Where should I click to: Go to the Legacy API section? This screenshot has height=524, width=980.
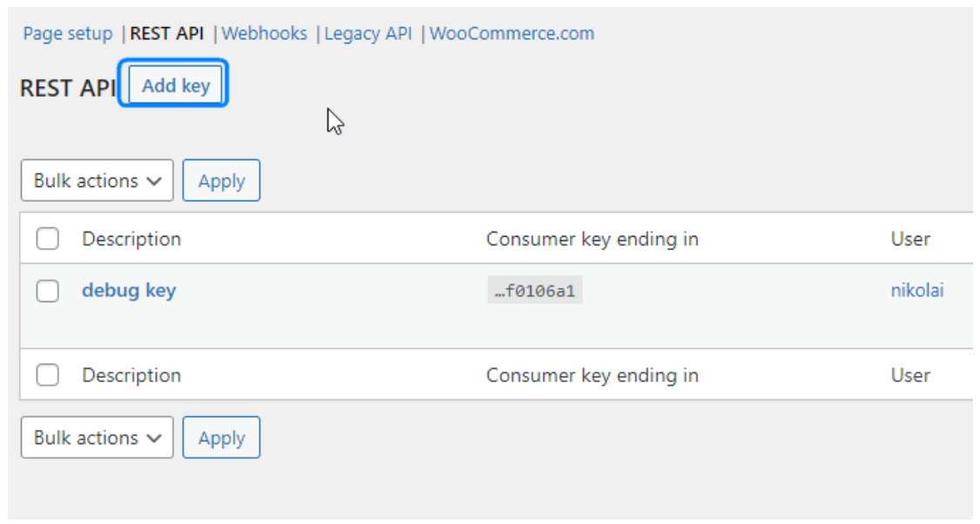coord(368,34)
